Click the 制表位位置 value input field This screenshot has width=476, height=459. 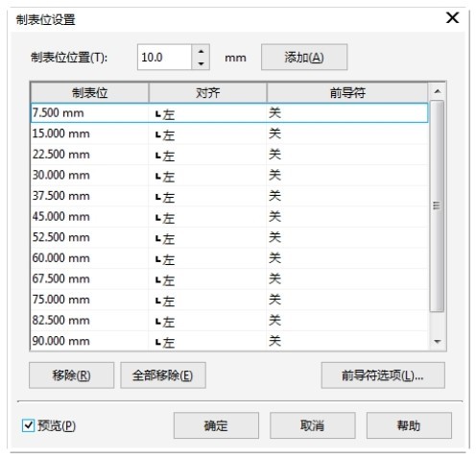164,58
